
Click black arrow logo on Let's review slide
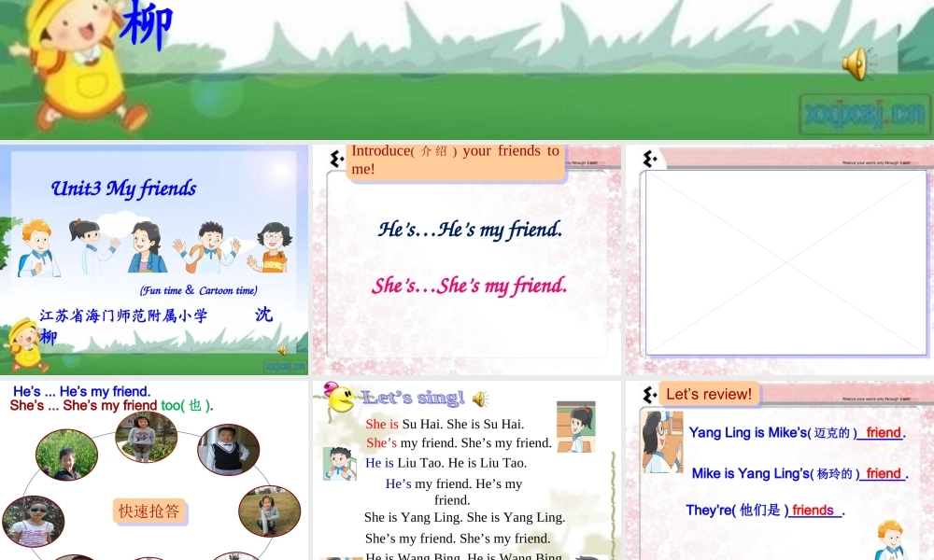click(x=649, y=395)
